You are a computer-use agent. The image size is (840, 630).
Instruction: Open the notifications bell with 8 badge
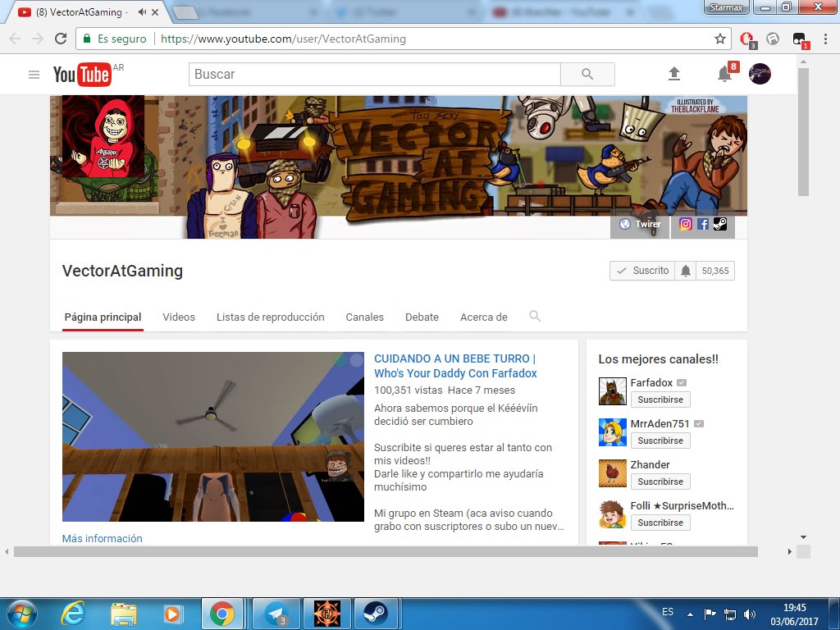click(725, 74)
